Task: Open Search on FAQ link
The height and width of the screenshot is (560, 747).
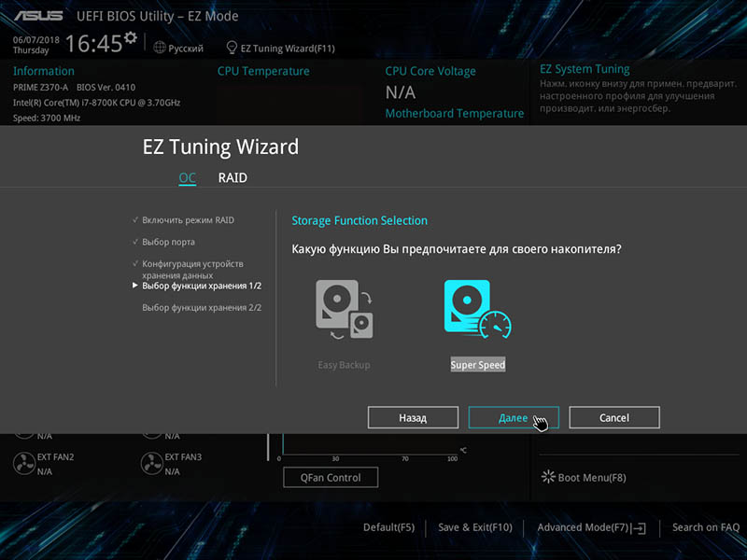Action: [706, 527]
